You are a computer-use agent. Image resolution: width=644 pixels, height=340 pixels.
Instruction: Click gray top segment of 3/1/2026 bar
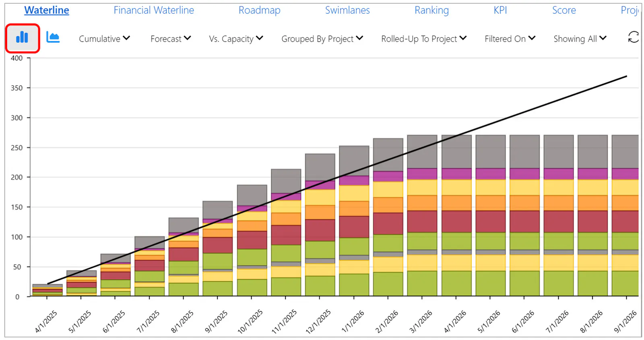tap(422, 152)
